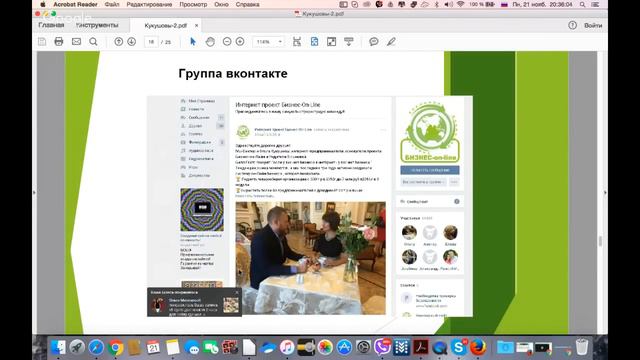Add a comment with speech bubble icon

(373, 42)
